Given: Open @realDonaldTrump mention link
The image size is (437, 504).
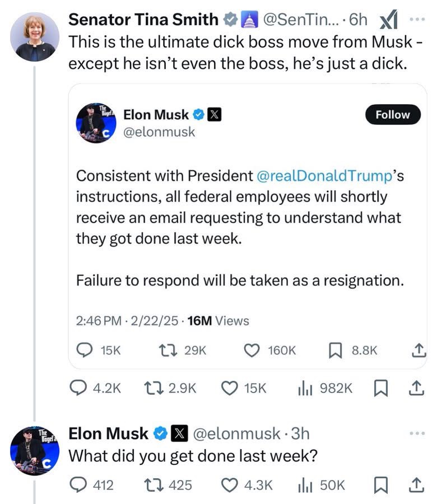Looking at the screenshot, I should (x=323, y=175).
